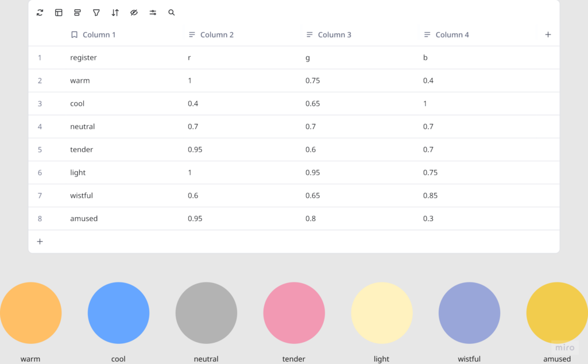Click the sort arrows icon
The image size is (588, 364).
pyautogui.click(x=115, y=13)
